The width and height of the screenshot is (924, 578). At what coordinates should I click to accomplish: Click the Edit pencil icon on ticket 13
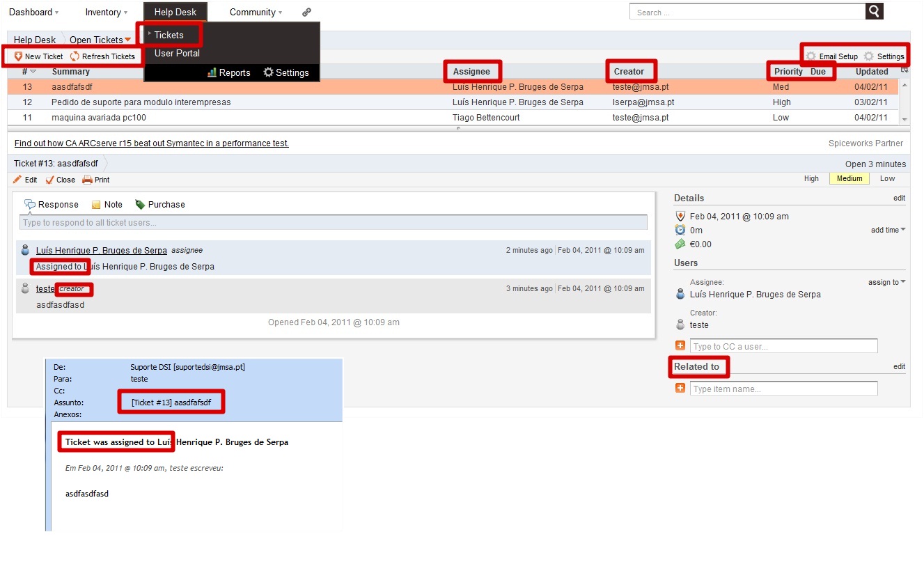17,180
